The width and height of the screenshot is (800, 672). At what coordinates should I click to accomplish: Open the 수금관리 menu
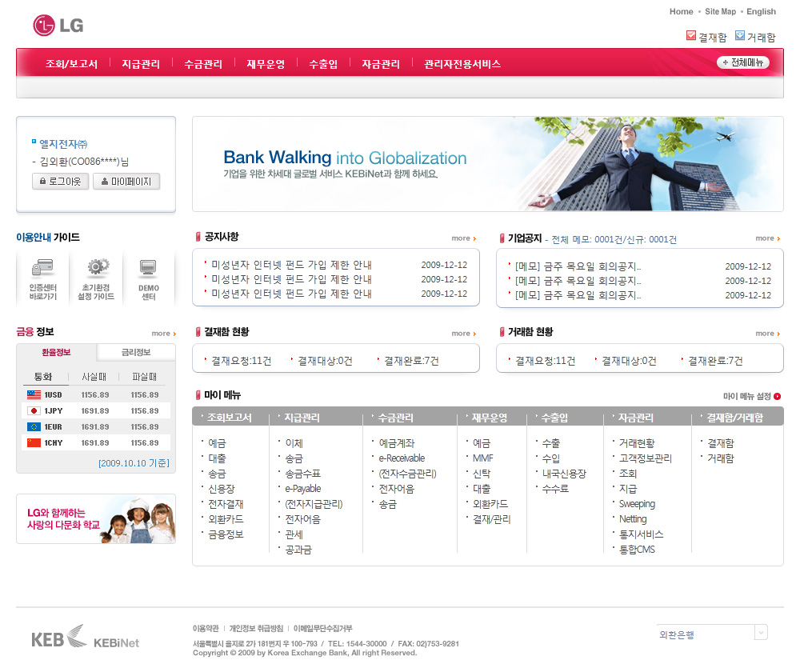pos(203,64)
